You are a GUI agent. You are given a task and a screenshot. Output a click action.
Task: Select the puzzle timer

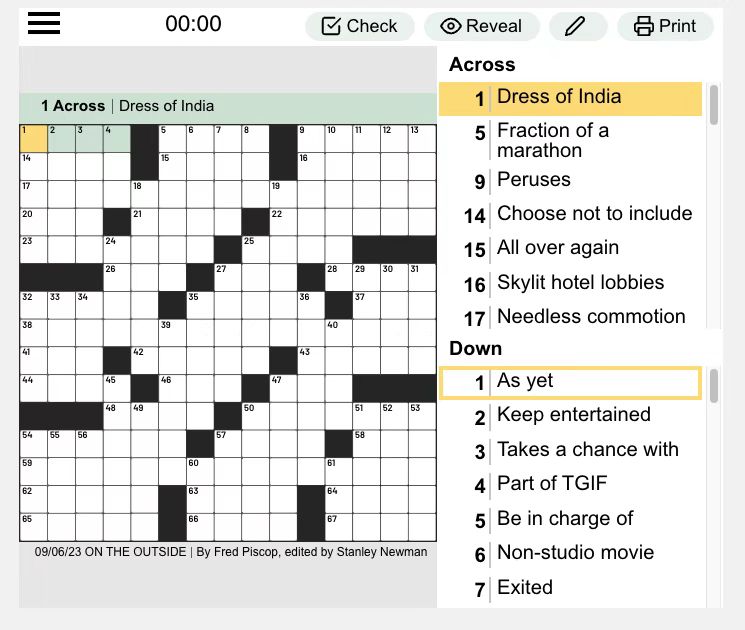[x=193, y=24]
